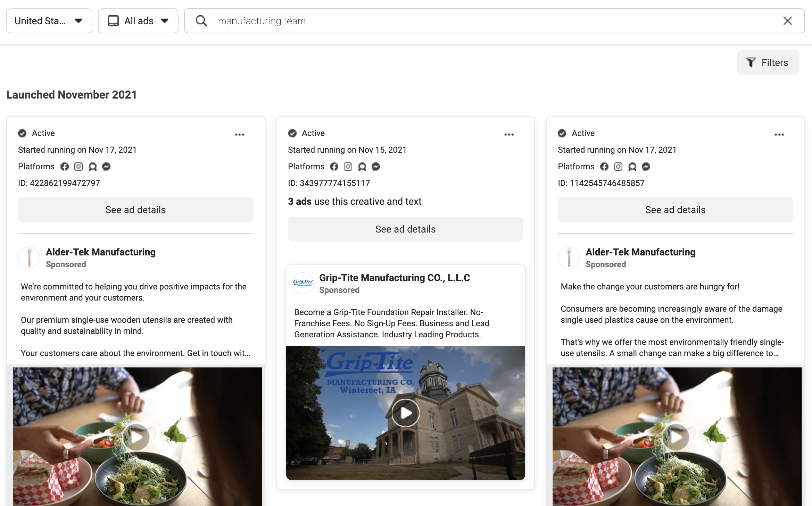This screenshot has width=812, height=506.
Task: Click Messenger platform icon on Grip-Tite ad
Action: 376,167
